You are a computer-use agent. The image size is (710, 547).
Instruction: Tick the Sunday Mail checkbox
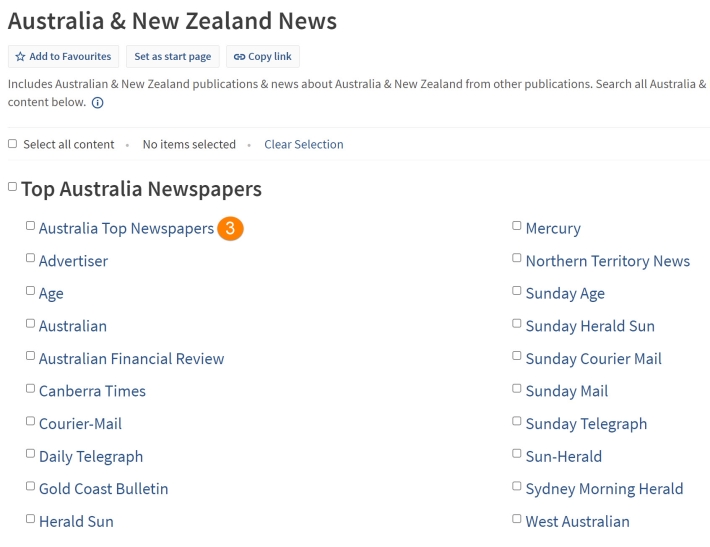[517, 389]
